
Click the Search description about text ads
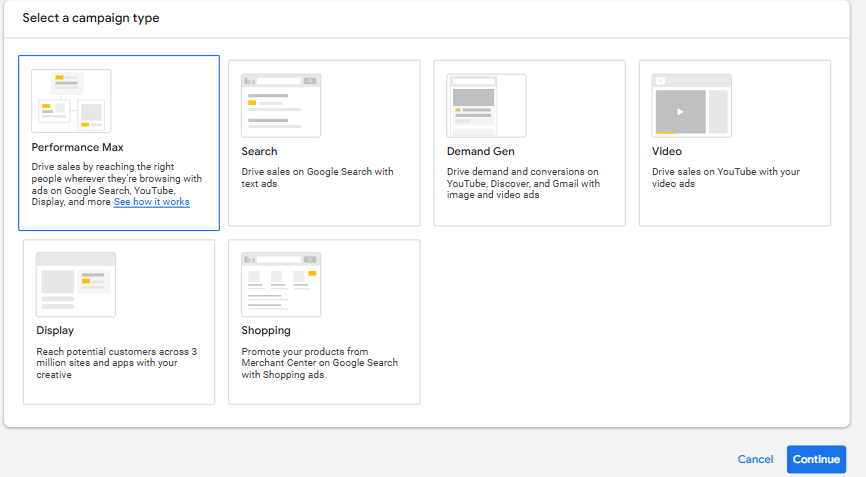pyautogui.click(x=317, y=177)
